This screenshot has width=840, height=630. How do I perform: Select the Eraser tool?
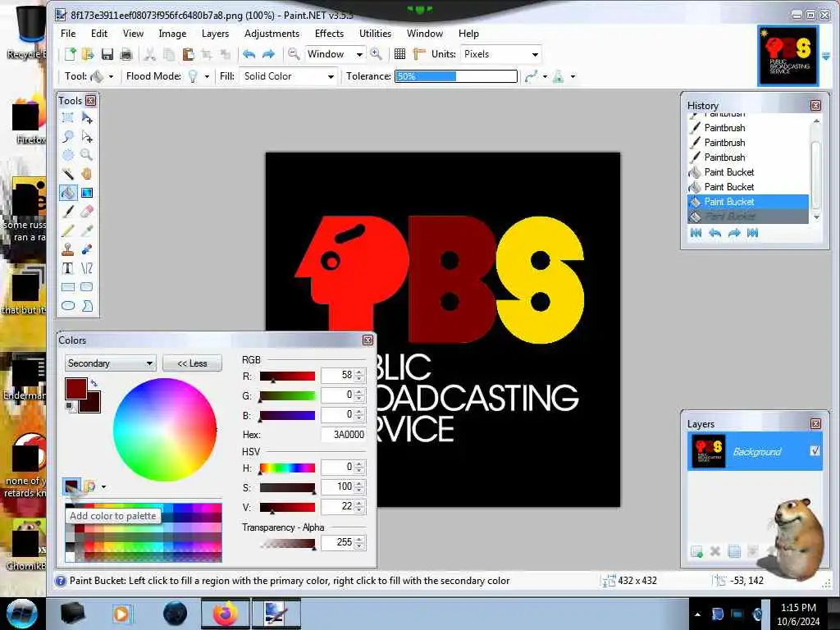(x=87, y=211)
